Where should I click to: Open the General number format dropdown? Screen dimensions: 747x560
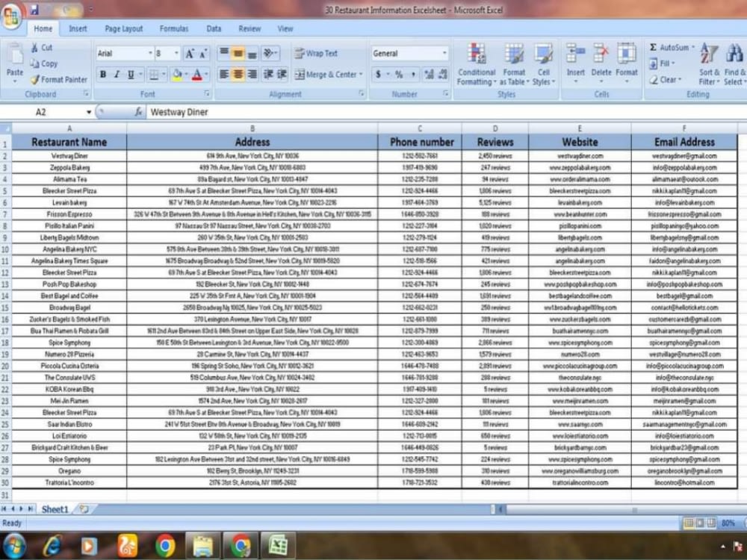pos(444,53)
